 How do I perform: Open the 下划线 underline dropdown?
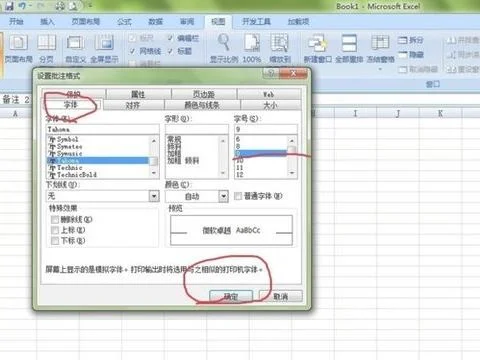click(154, 196)
